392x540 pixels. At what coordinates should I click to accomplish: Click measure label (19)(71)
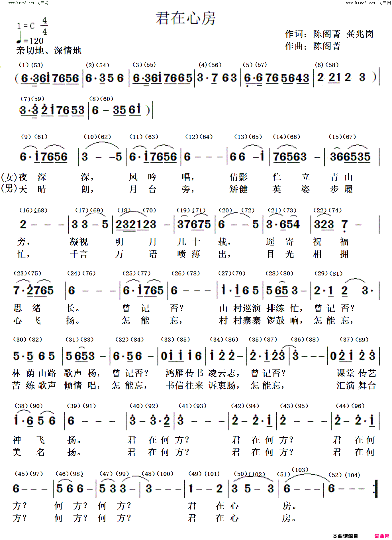[x=191, y=210]
